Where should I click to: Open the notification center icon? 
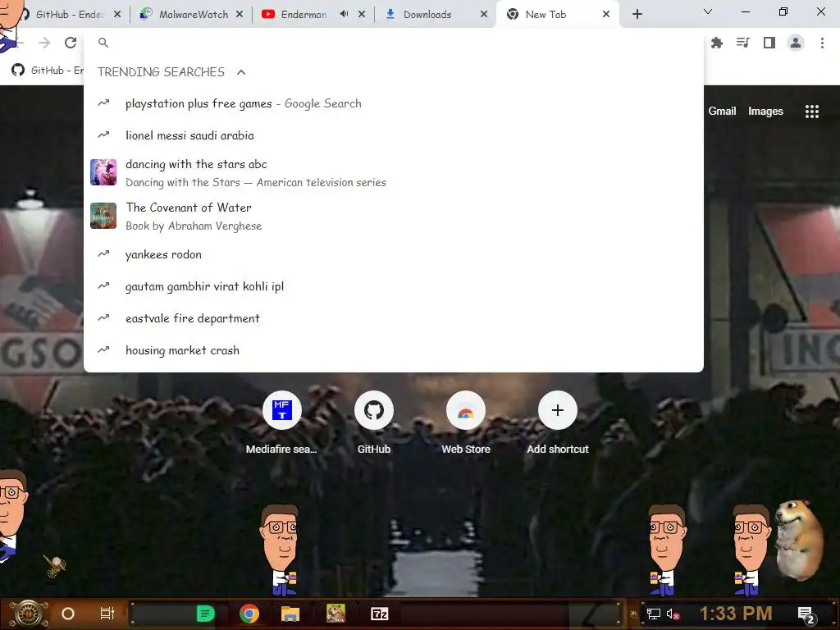click(x=806, y=615)
